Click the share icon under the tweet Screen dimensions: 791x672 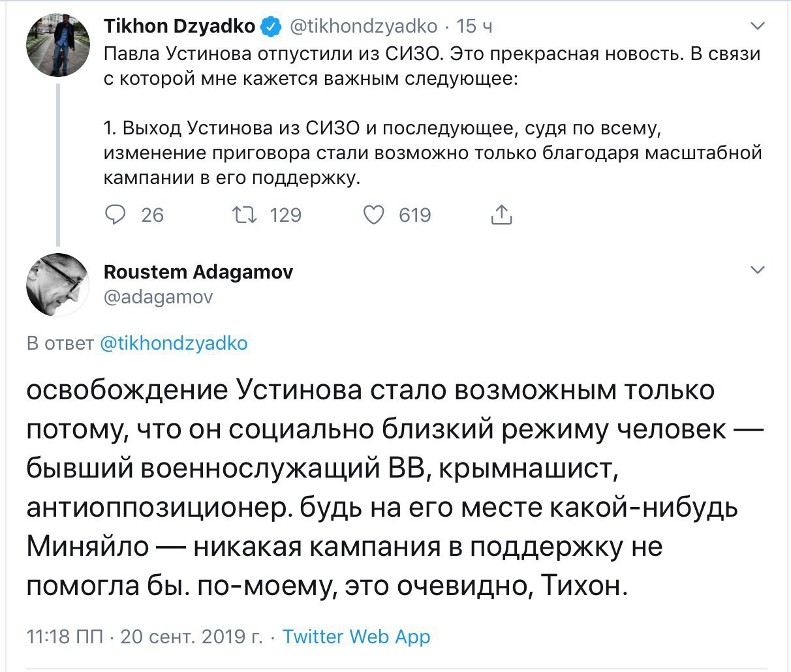coord(501,215)
